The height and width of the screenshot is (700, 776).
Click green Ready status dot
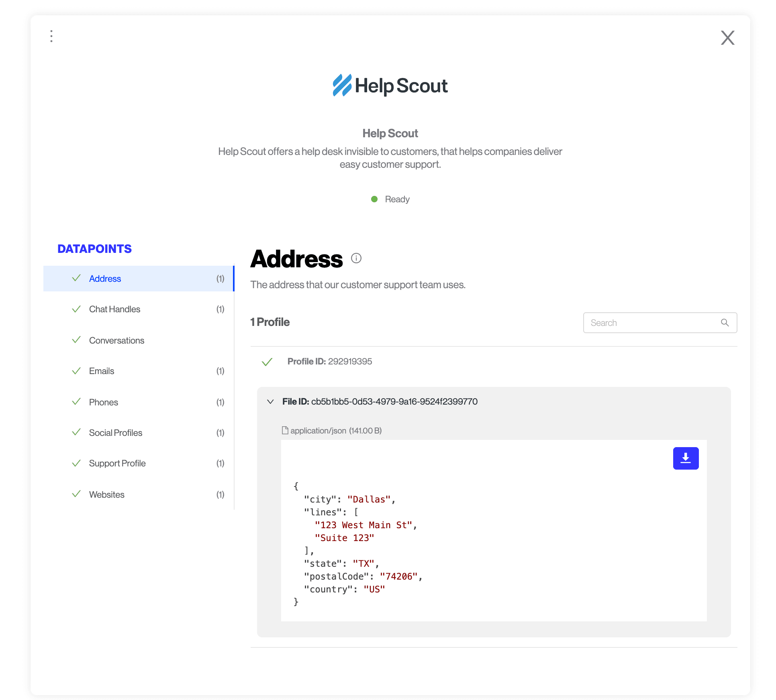[374, 199]
